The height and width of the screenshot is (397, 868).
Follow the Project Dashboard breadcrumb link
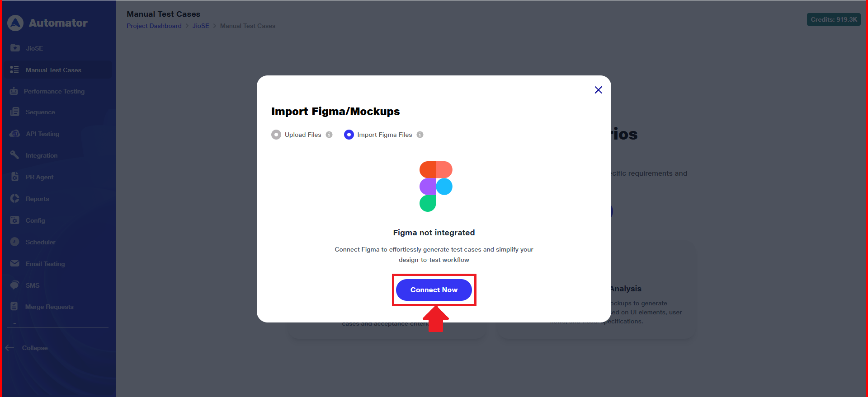pos(154,26)
